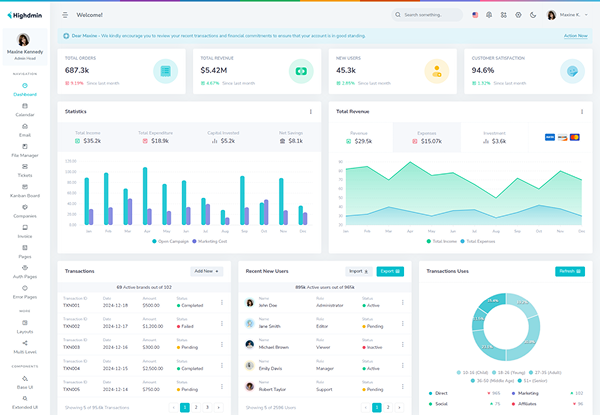Toggle Open Campaign legend in Statistics chart

(x=170, y=241)
